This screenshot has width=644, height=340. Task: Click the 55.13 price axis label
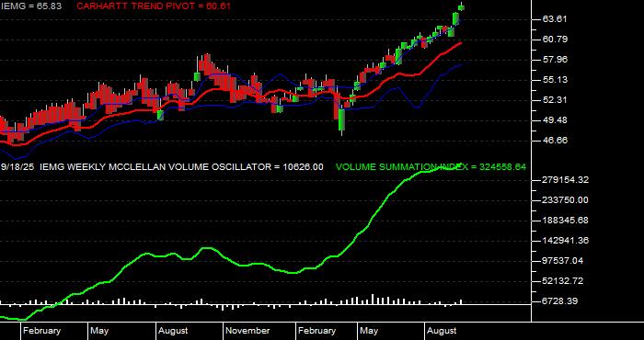pos(554,80)
